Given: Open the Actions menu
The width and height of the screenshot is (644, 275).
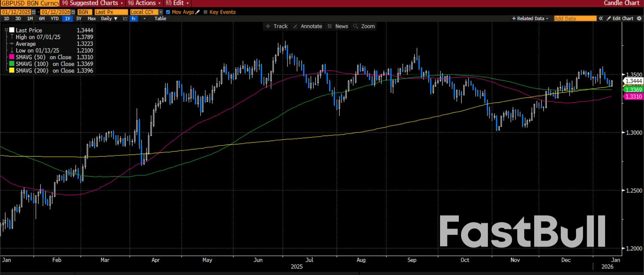Looking at the screenshot, I should (x=145, y=3).
